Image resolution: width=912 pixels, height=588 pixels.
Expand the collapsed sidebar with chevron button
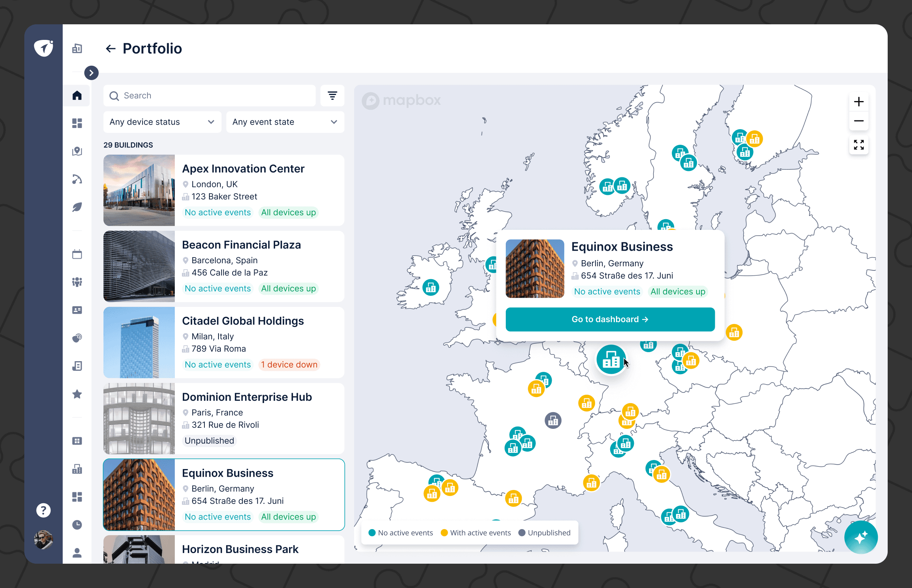point(91,73)
